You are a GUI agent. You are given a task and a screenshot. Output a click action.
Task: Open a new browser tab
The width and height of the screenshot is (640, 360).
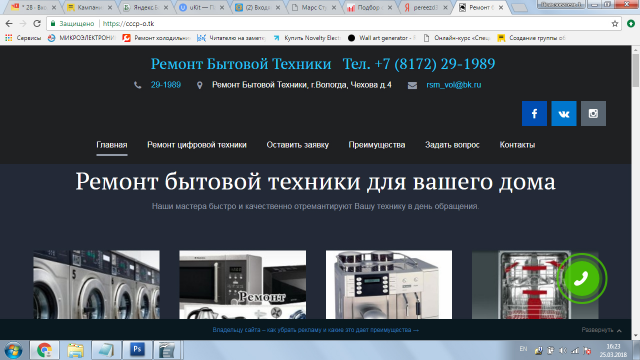tap(519, 8)
